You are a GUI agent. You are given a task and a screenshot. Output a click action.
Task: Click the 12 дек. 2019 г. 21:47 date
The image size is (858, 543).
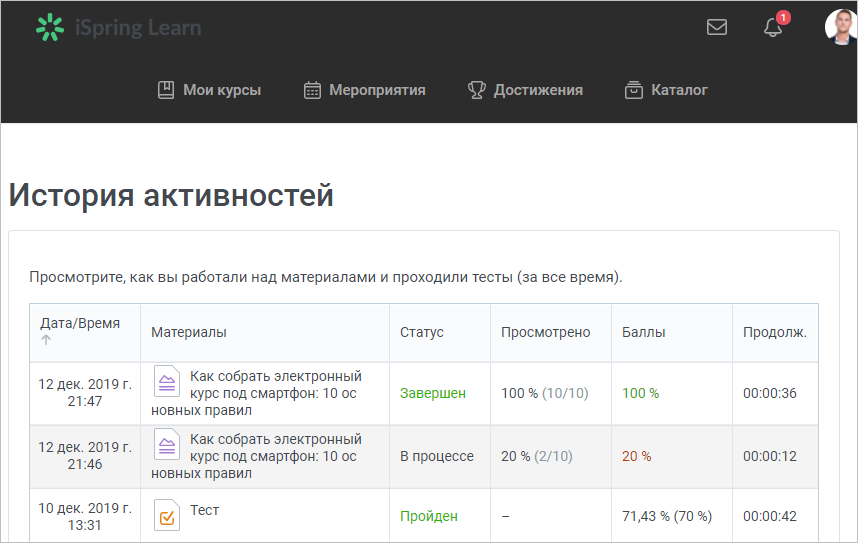pyautogui.click(x=85, y=392)
